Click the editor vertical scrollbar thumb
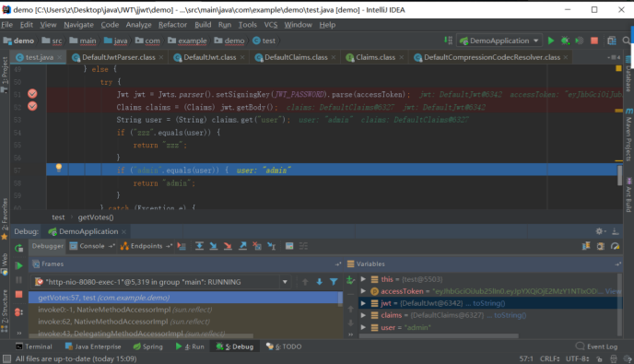This screenshot has height=364, width=634. coord(619,175)
